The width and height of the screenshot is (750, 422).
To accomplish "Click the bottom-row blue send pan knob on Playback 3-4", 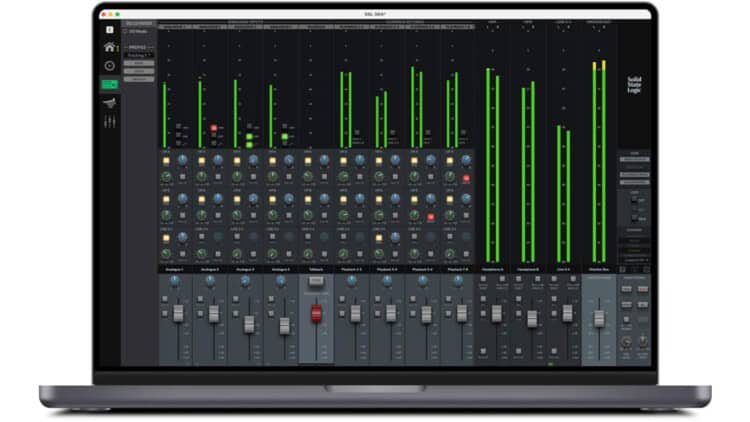I will coord(395,237).
